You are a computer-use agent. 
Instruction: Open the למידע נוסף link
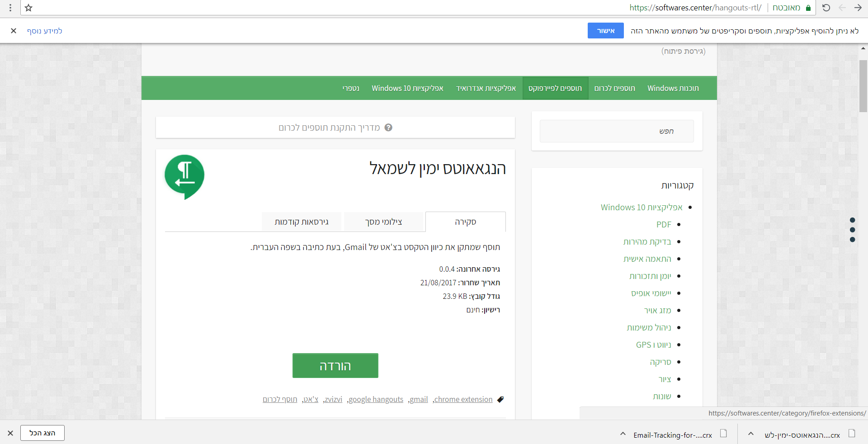tap(45, 31)
